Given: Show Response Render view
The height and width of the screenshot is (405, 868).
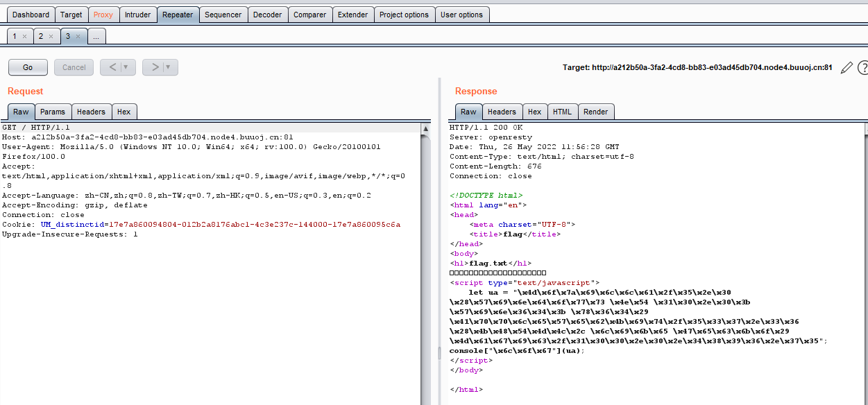Looking at the screenshot, I should (x=596, y=112).
